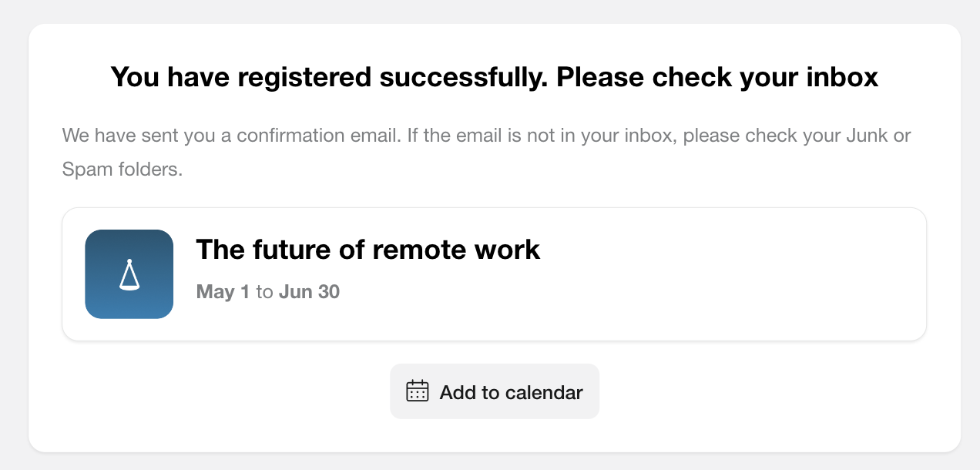The image size is (980, 470).
Task: Click the "May 1" start date
Action: (x=223, y=292)
